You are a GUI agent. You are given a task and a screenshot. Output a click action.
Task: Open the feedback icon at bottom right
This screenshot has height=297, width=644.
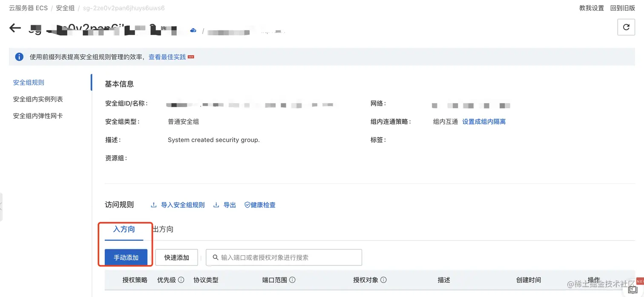click(632, 290)
